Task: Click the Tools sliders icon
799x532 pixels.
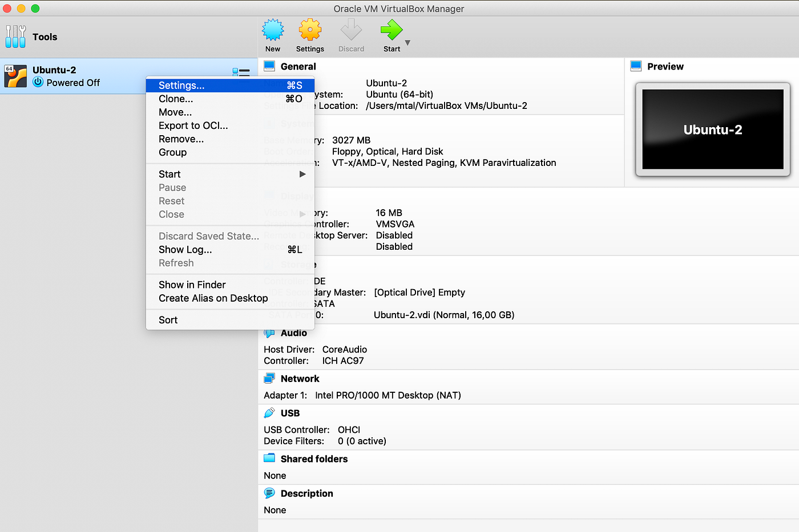Action: coord(15,36)
